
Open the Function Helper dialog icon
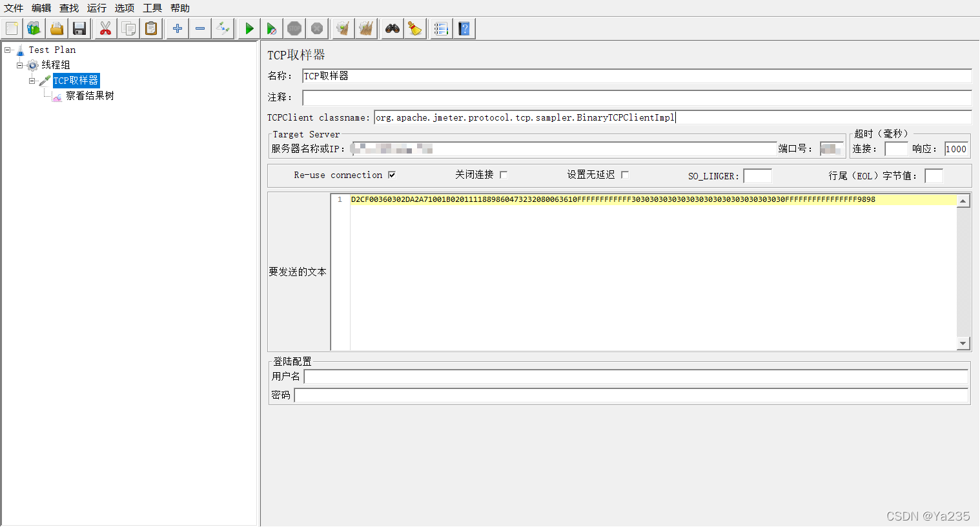point(441,28)
